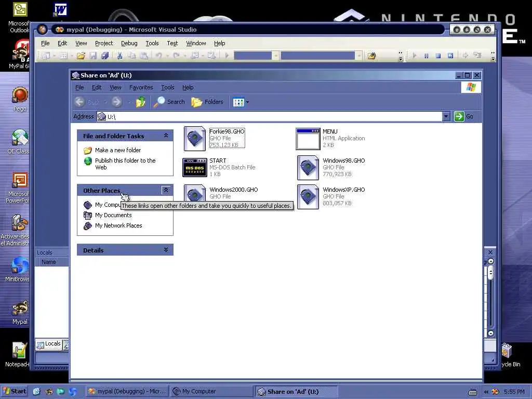Image resolution: width=532 pixels, height=399 pixels.
Task: Click scroll down arrow in Visual Studio panel
Action: [490, 334]
